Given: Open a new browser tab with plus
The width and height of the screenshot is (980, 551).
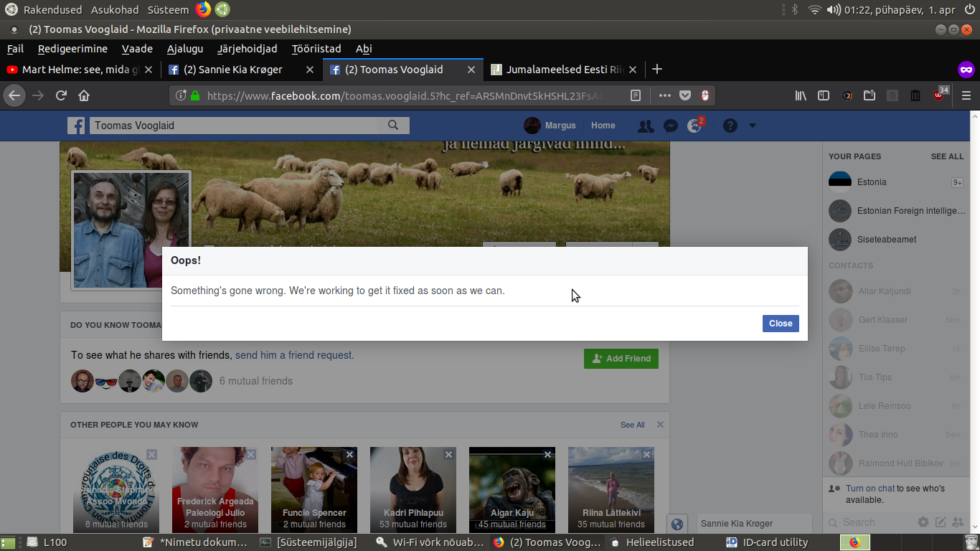Looking at the screenshot, I should (656, 70).
